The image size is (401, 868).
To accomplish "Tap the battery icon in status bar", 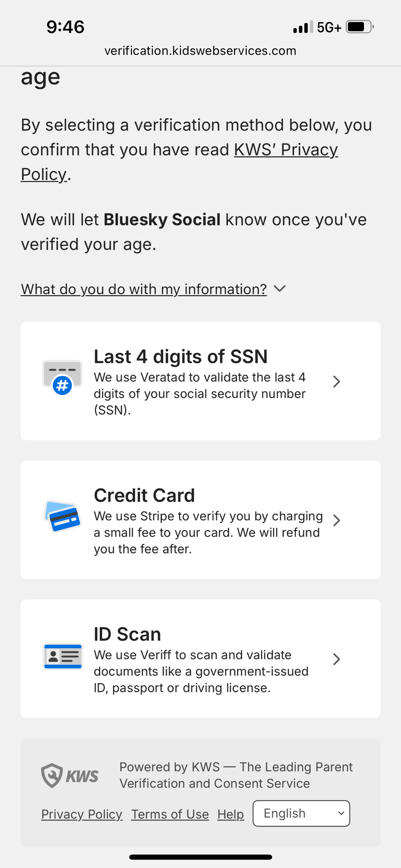I will (359, 27).
